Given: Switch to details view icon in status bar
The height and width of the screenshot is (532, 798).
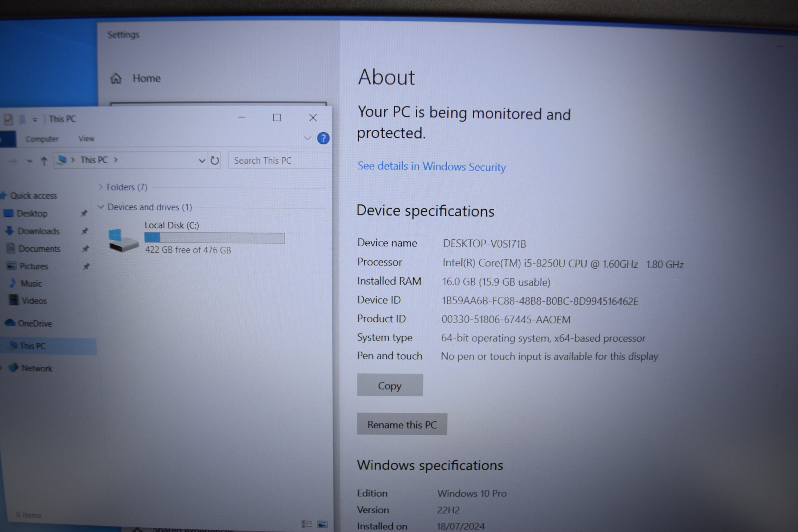Looking at the screenshot, I should coord(307,524).
